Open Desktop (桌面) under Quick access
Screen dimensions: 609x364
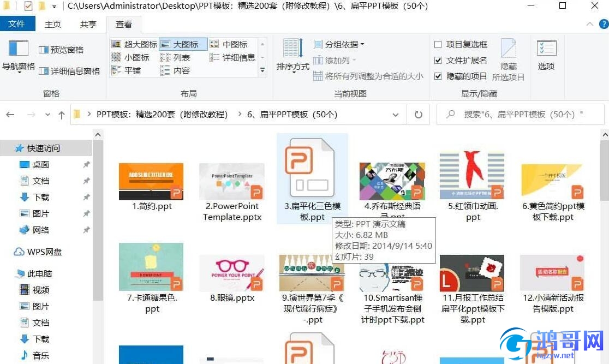40,165
